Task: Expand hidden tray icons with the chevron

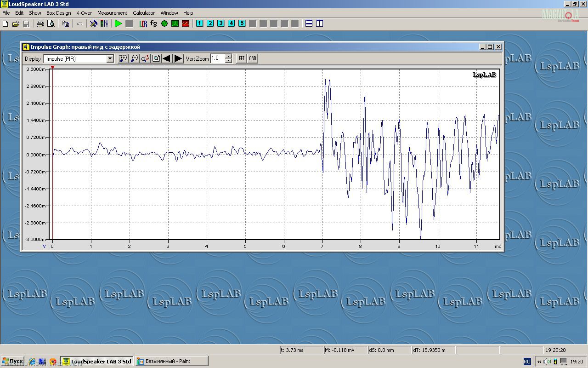Action: (x=539, y=362)
